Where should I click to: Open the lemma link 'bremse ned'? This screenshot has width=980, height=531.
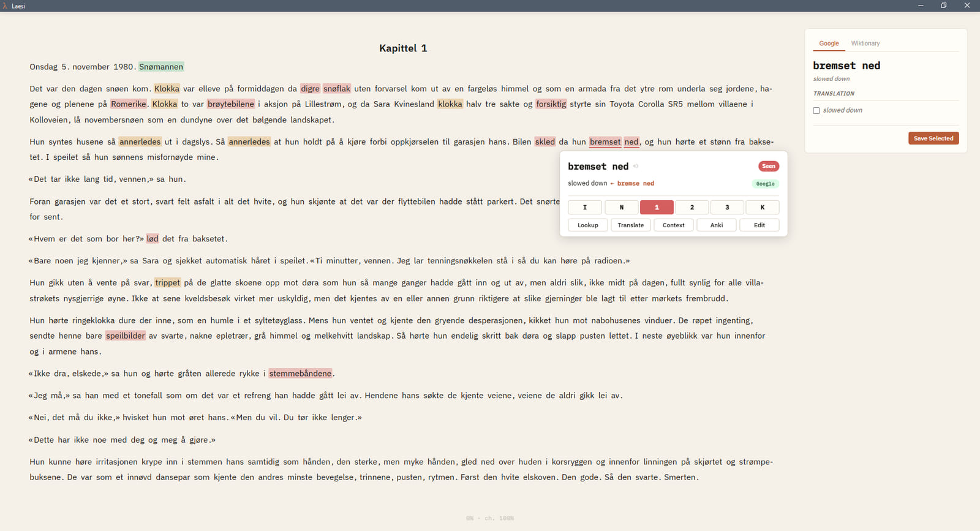(x=636, y=183)
